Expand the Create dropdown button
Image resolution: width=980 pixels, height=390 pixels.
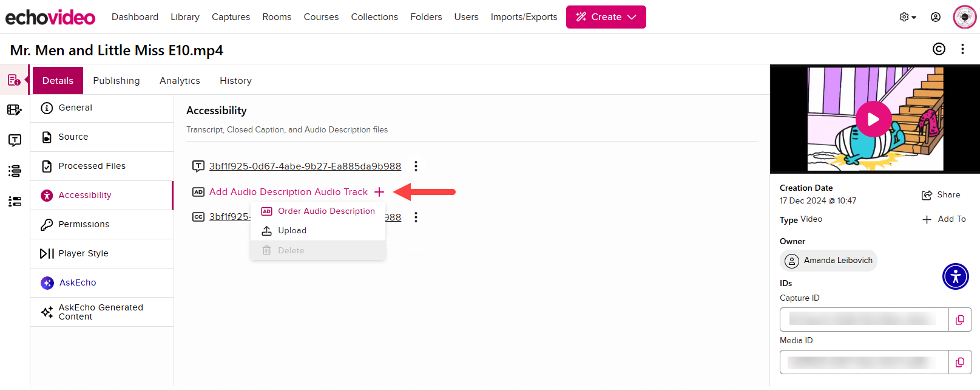(x=606, y=17)
